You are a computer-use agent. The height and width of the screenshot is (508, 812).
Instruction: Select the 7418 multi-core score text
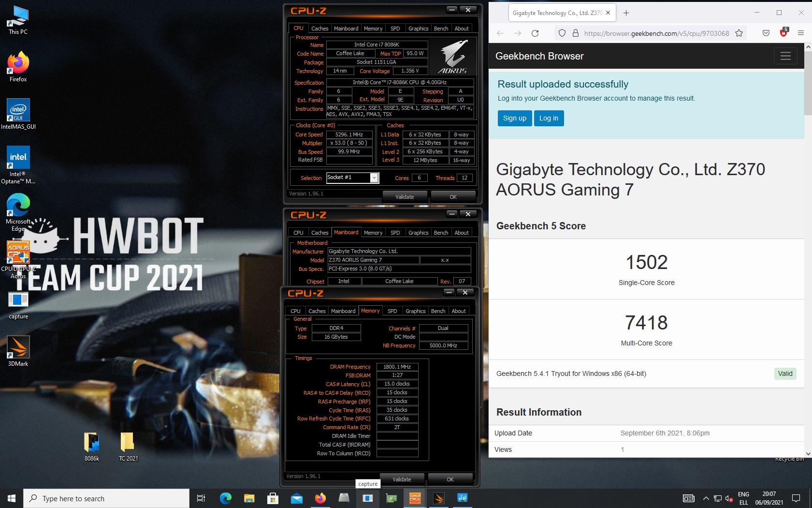(x=646, y=323)
